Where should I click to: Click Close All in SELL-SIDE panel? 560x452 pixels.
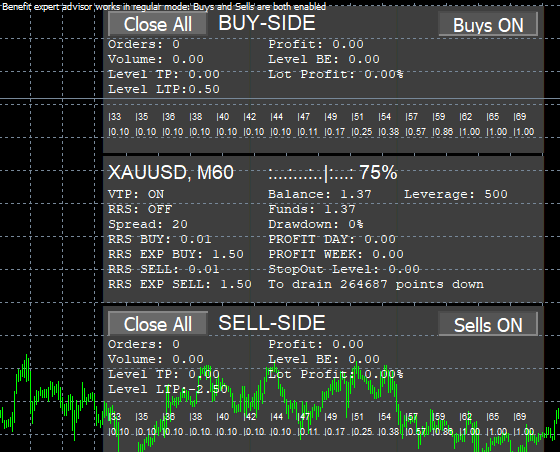pyautogui.click(x=158, y=324)
